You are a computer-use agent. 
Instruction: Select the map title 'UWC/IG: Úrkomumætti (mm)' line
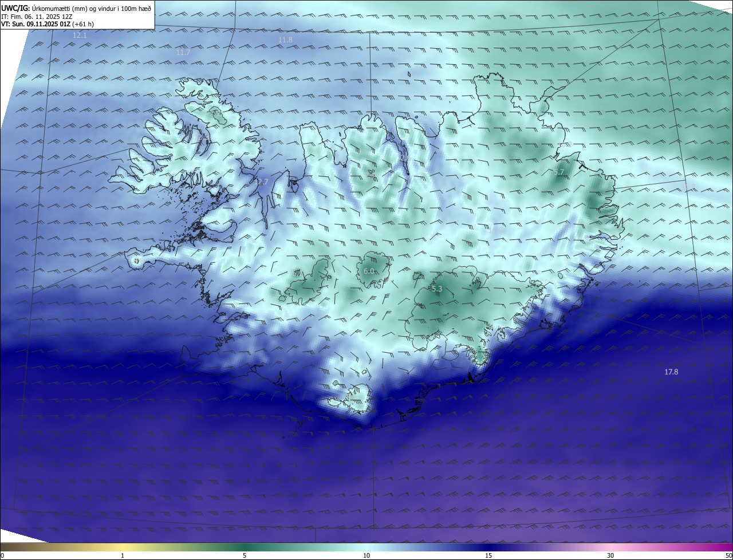[x=76, y=9]
